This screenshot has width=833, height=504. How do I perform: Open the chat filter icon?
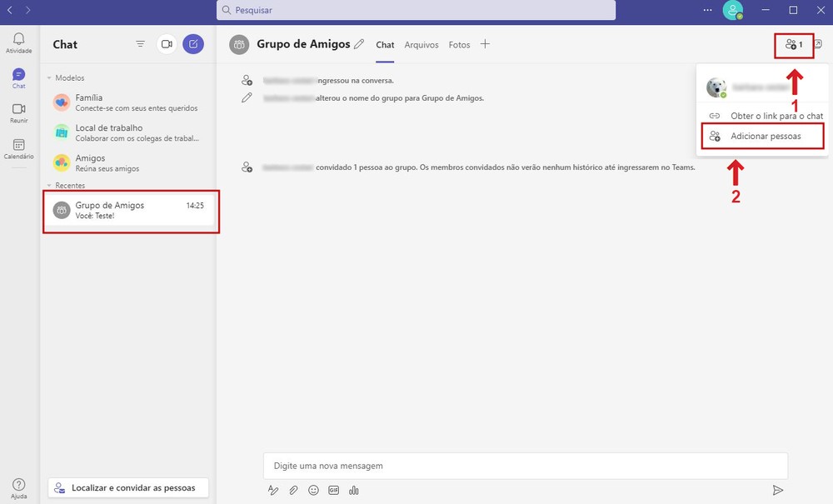[140, 43]
